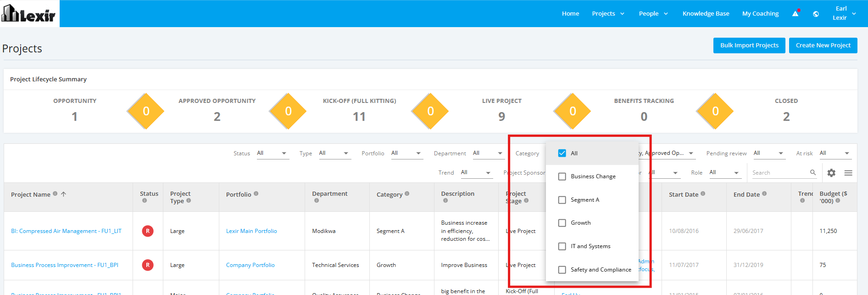
Task: Open the Pending review filter dropdown
Action: click(769, 153)
